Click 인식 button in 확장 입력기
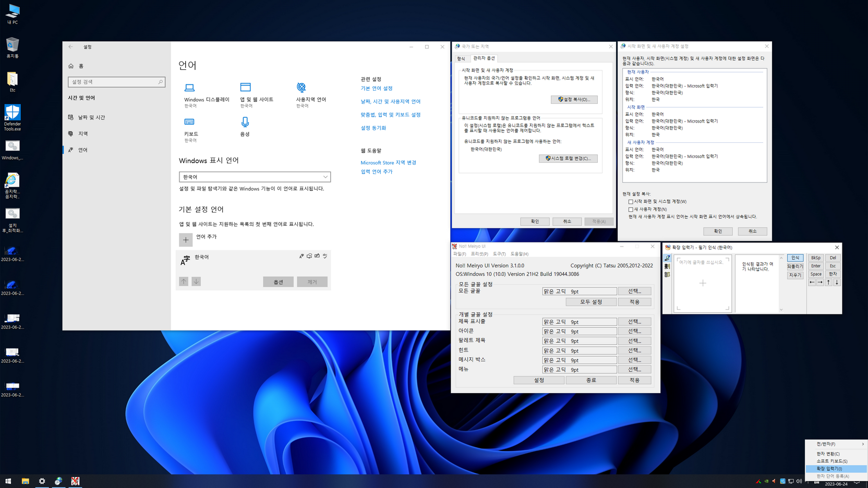 [795, 258]
